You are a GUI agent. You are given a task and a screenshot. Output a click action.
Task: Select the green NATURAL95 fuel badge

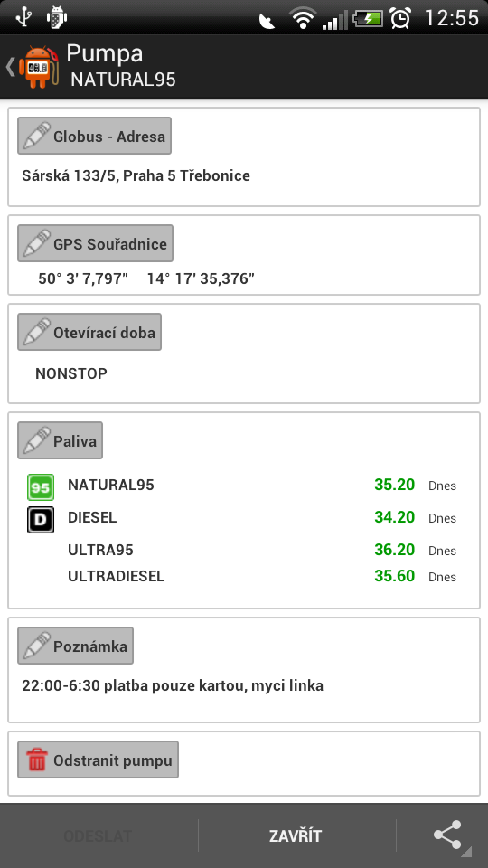coord(41,487)
